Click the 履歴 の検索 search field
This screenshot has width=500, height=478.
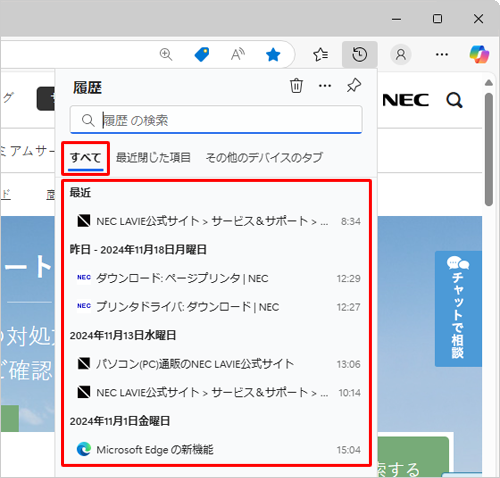[x=216, y=120]
